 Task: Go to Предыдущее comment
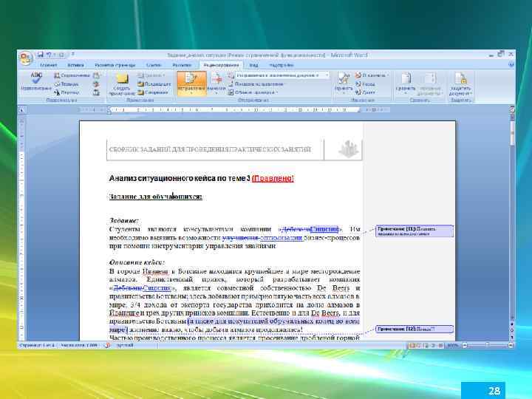click(154, 83)
